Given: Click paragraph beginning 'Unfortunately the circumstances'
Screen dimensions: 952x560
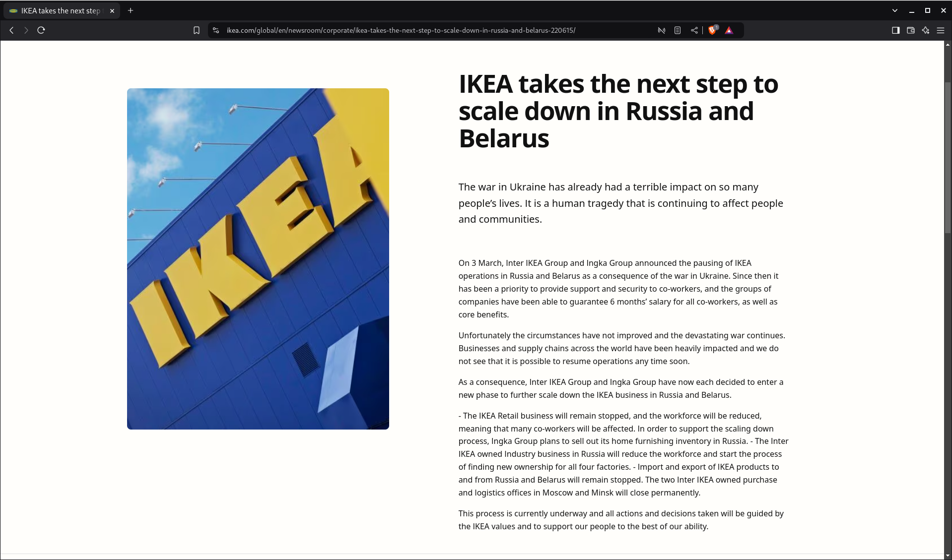Looking at the screenshot, I should (622, 348).
